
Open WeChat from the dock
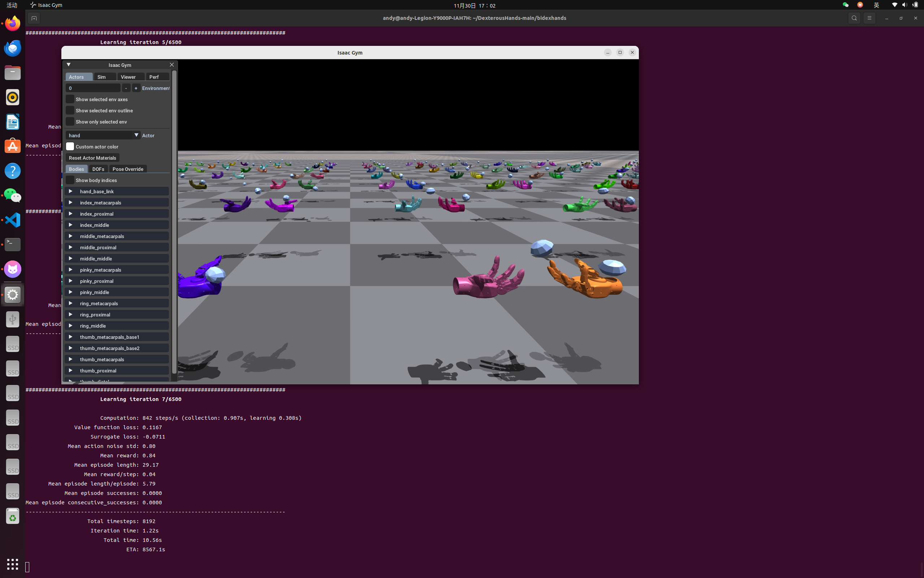pyautogui.click(x=13, y=195)
